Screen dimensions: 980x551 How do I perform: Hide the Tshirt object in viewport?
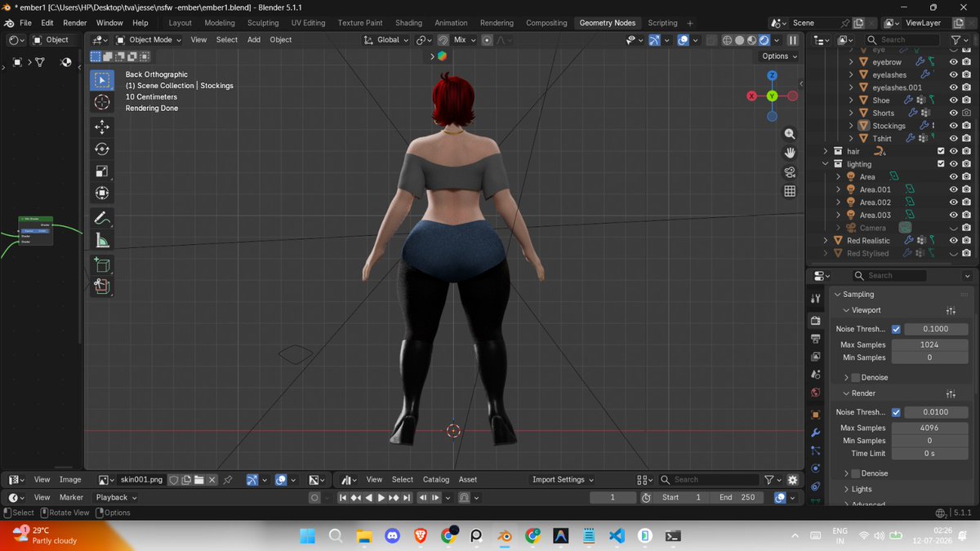[953, 139]
